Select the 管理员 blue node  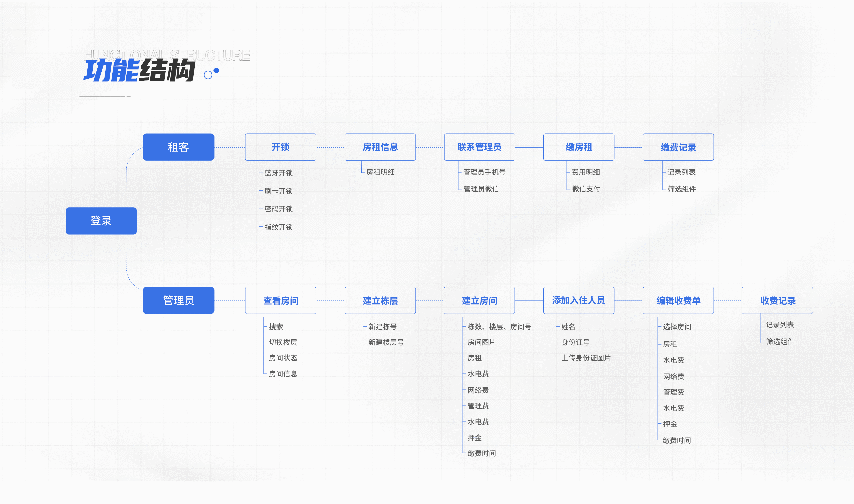pyautogui.click(x=179, y=300)
